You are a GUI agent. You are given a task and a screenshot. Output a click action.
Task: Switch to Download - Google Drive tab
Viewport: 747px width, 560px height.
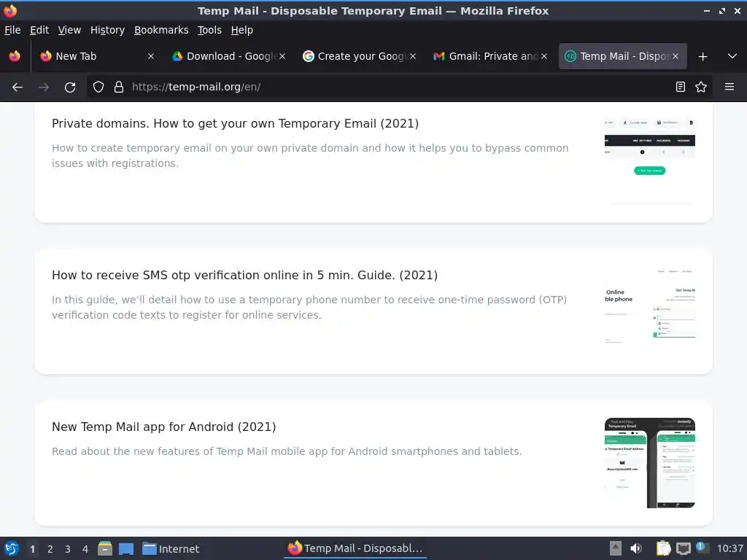pos(228,56)
